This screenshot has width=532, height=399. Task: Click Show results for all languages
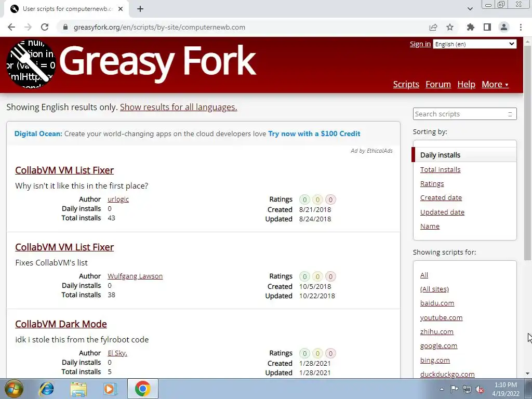(179, 107)
